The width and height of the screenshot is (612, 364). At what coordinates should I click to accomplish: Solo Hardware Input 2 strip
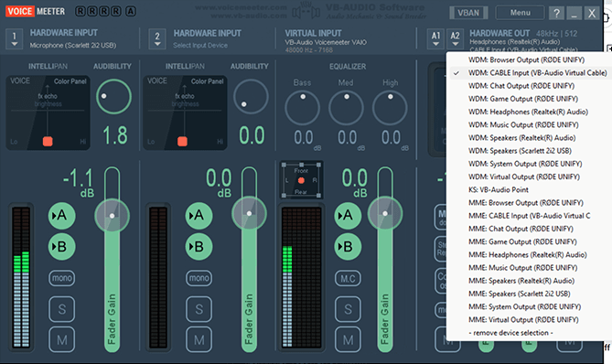tap(199, 309)
